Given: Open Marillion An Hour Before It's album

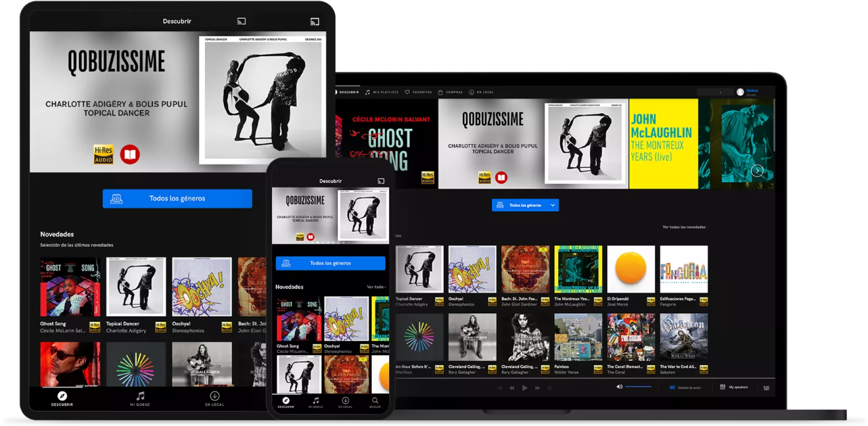Looking at the screenshot, I should [419, 337].
